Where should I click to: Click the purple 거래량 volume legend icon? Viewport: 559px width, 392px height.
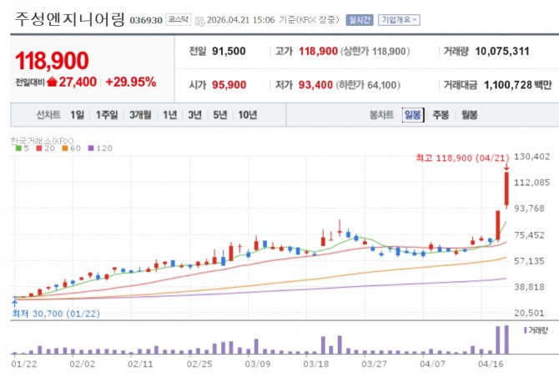point(525,331)
